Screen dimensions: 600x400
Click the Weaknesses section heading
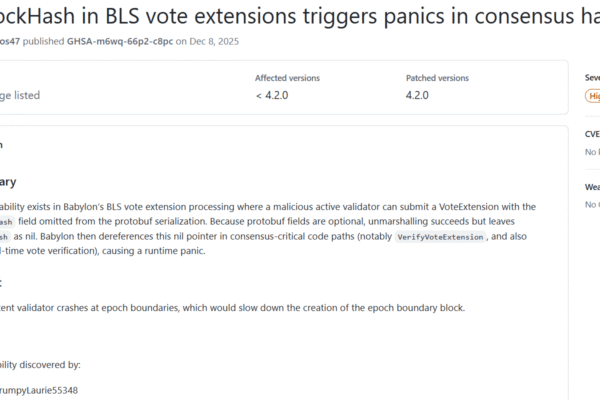pyautogui.click(x=592, y=187)
